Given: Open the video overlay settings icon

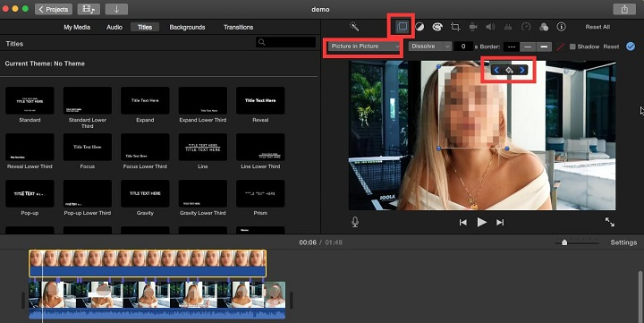Looking at the screenshot, I should coord(402,27).
